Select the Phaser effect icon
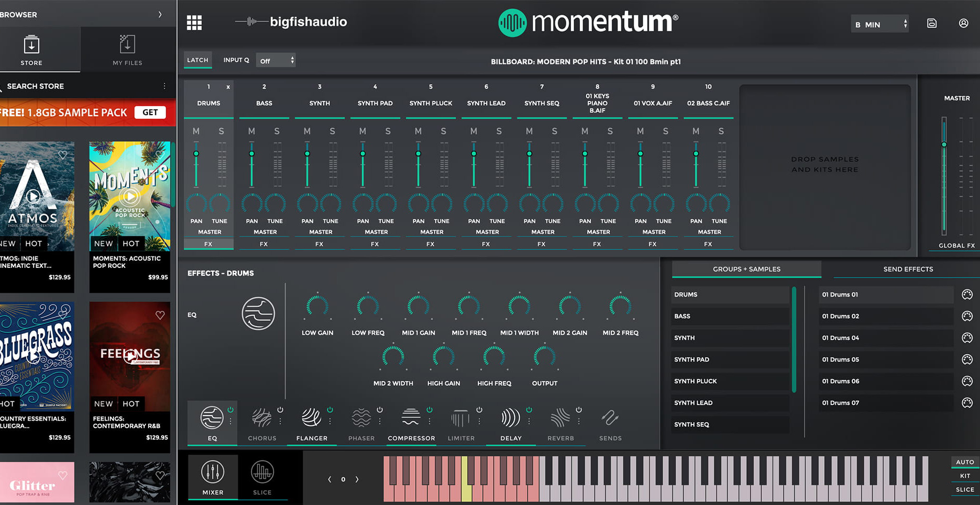Image resolution: width=980 pixels, height=505 pixels. click(x=361, y=418)
